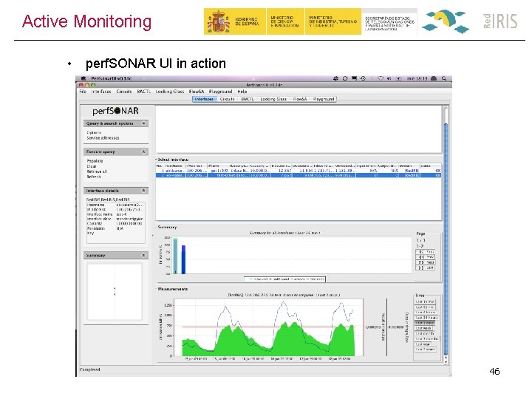Choose Last 15 min time range
The width and height of the screenshot is (532, 399).
(x=425, y=301)
